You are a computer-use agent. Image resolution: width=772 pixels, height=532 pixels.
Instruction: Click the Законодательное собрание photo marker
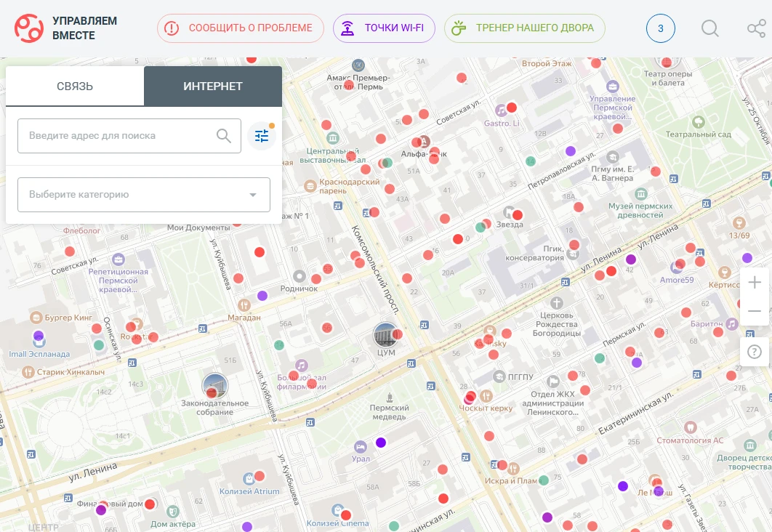pos(215,385)
